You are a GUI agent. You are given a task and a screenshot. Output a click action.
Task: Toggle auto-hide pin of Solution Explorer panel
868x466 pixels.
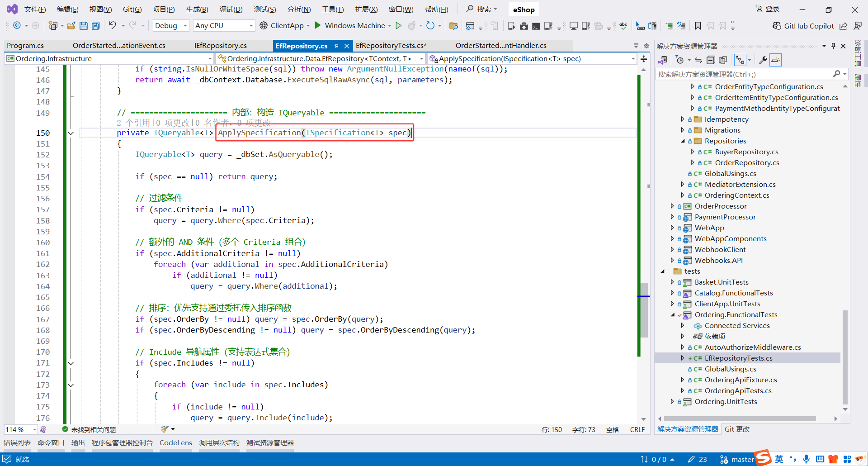pyautogui.click(x=833, y=46)
